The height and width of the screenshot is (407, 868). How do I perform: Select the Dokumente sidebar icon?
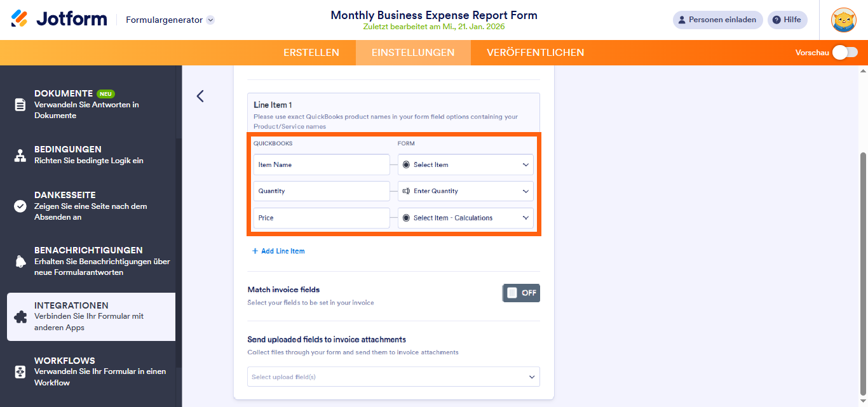[x=18, y=104]
